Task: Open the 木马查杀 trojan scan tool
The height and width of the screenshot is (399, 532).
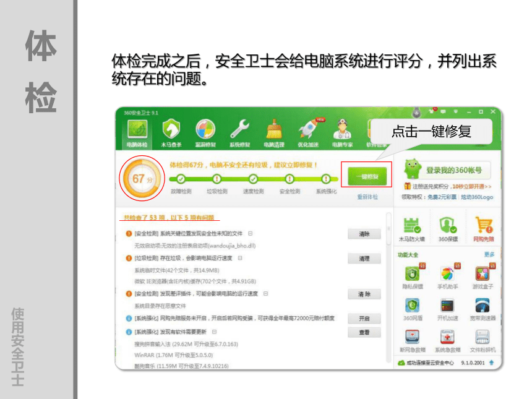Action: (x=171, y=134)
